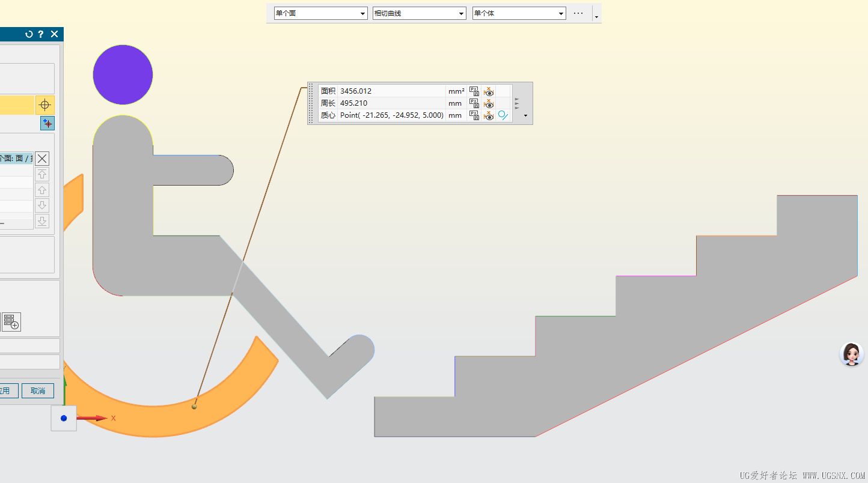Click the assistant avatar icon
The image size is (868, 483).
851,354
